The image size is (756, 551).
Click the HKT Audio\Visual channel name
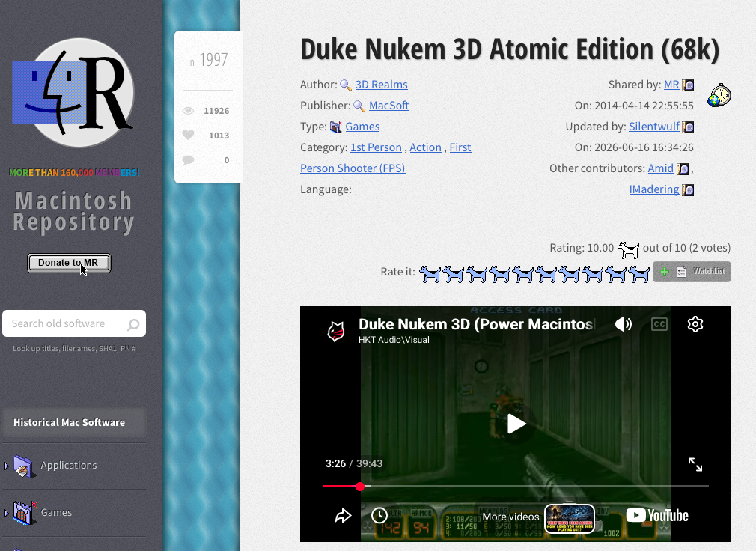point(394,340)
